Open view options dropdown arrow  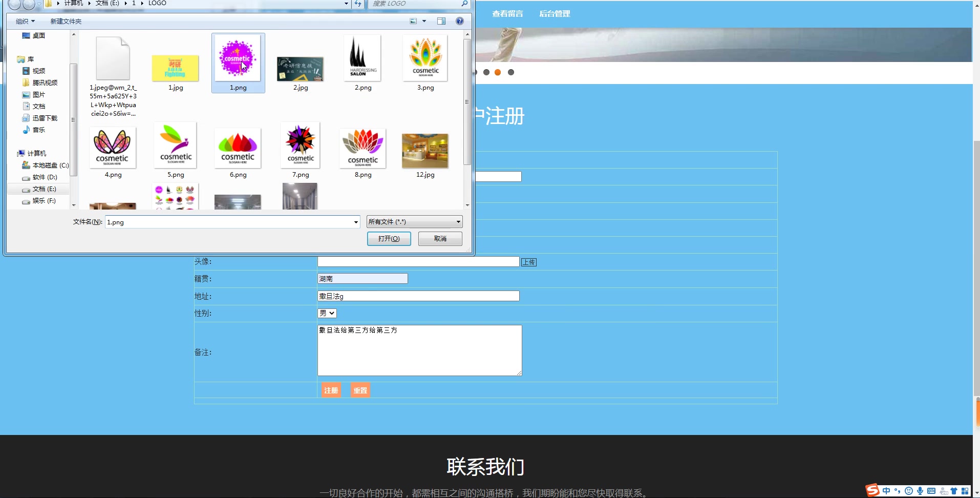424,21
